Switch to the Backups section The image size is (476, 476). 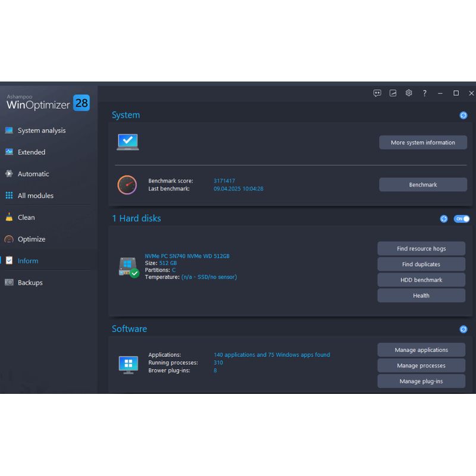[x=30, y=283]
